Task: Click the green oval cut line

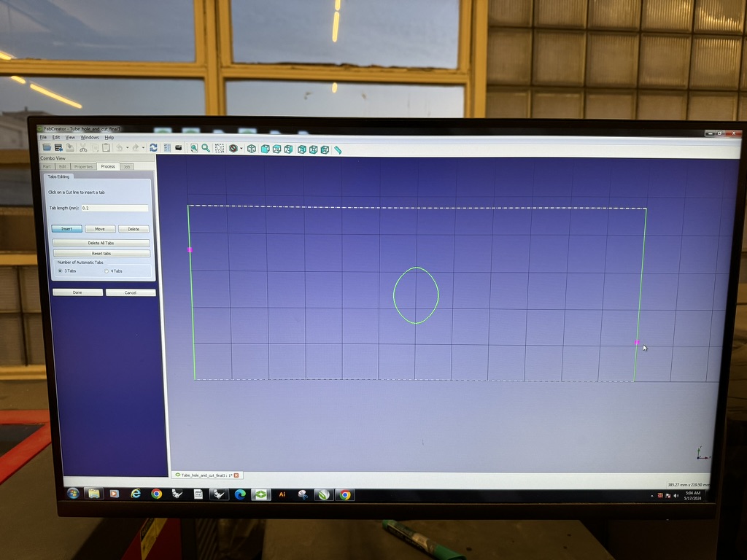Action: (x=416, y=295)
